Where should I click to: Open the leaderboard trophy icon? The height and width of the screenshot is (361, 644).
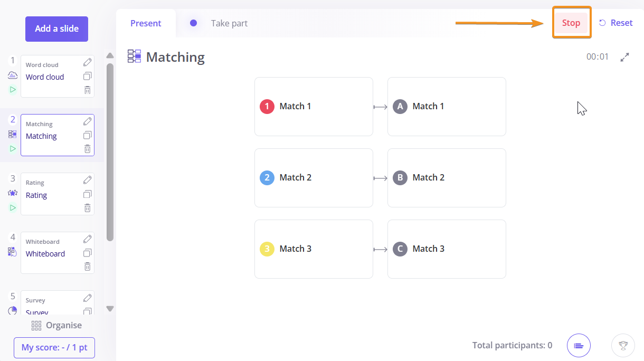(x=623, y=346)
